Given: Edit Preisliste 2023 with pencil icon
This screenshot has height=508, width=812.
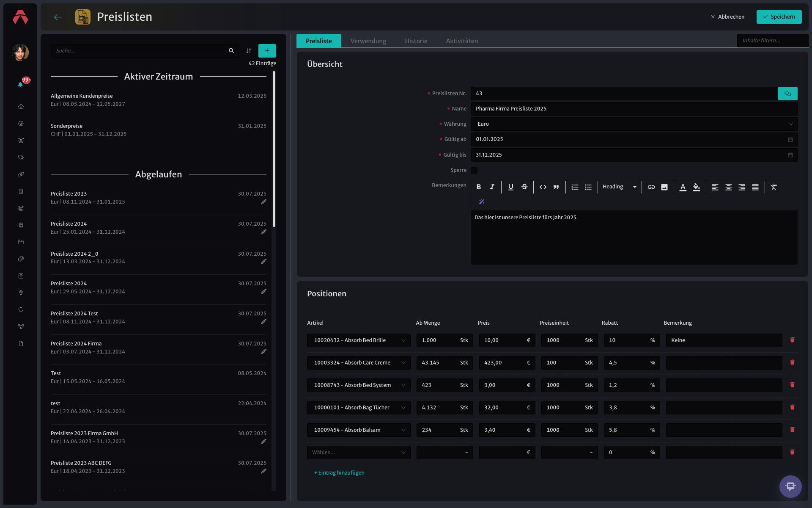Looking at the screenshot, I should tap(264, 202).
